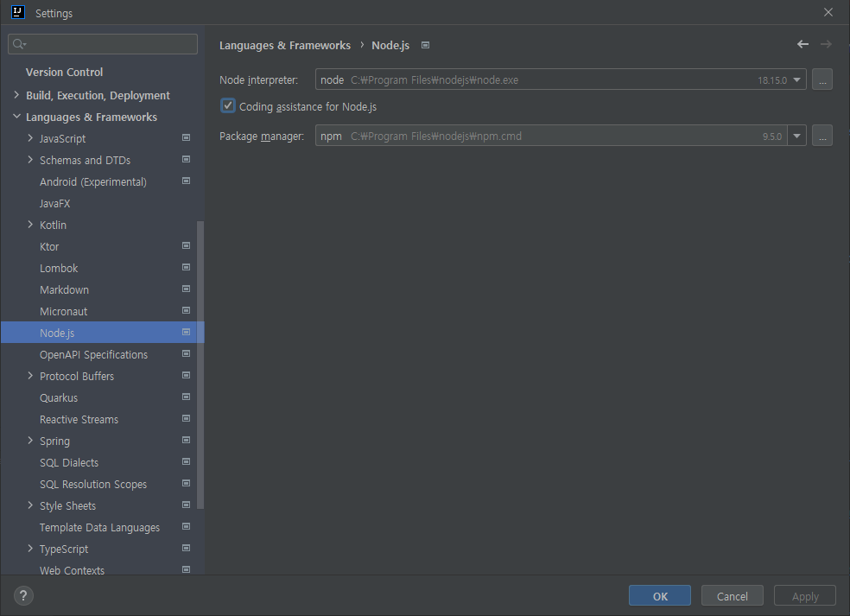Expand the JavaScript tree node

pyautogui.click(x=30, y=138)
